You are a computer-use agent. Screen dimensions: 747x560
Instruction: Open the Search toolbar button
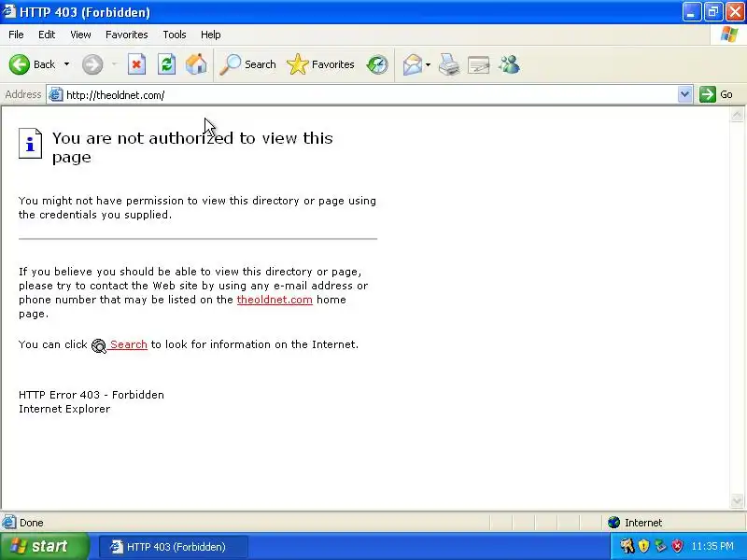tap(247, 64)
